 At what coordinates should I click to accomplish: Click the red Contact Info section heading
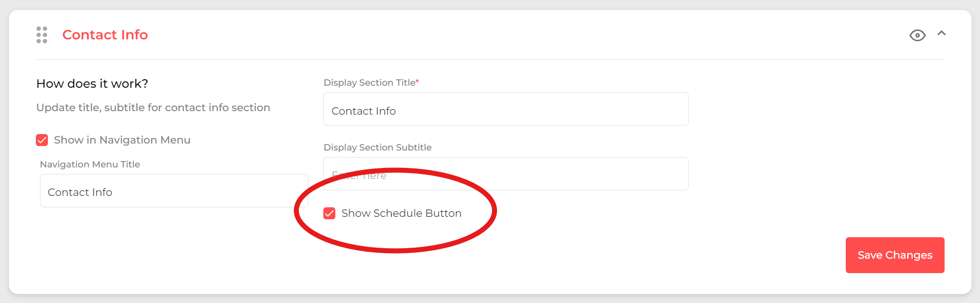(x=105, y=35)
